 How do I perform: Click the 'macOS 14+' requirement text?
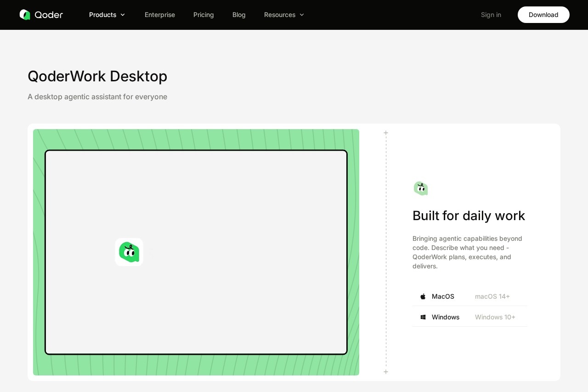tap(492, 296)
